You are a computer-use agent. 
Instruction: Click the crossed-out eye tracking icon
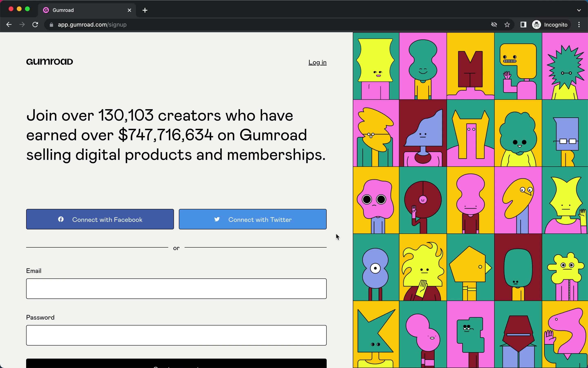[x=494, y=25]
